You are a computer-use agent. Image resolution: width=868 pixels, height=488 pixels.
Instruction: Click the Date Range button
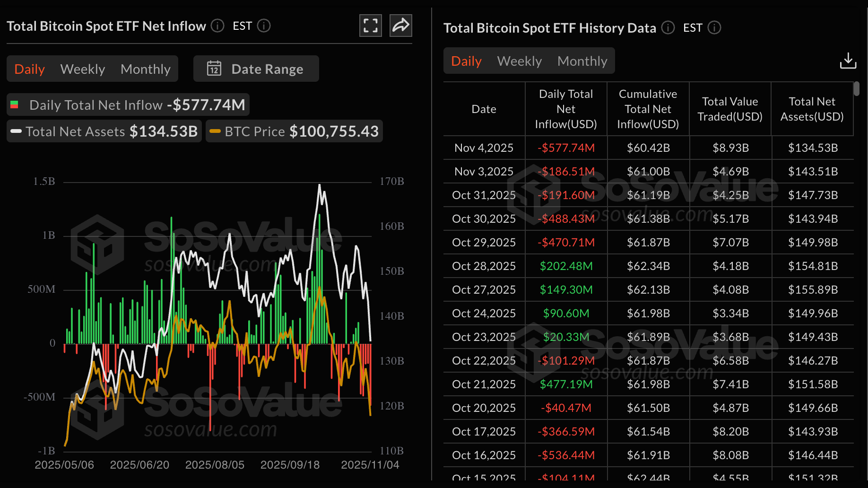pyautogui.click(x=256, y=69)
